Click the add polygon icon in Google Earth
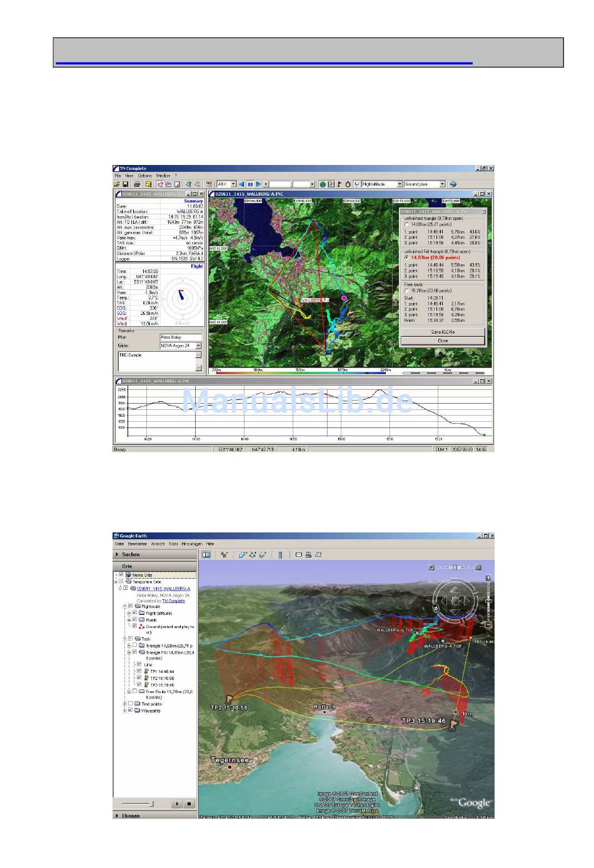 point(243,554)
